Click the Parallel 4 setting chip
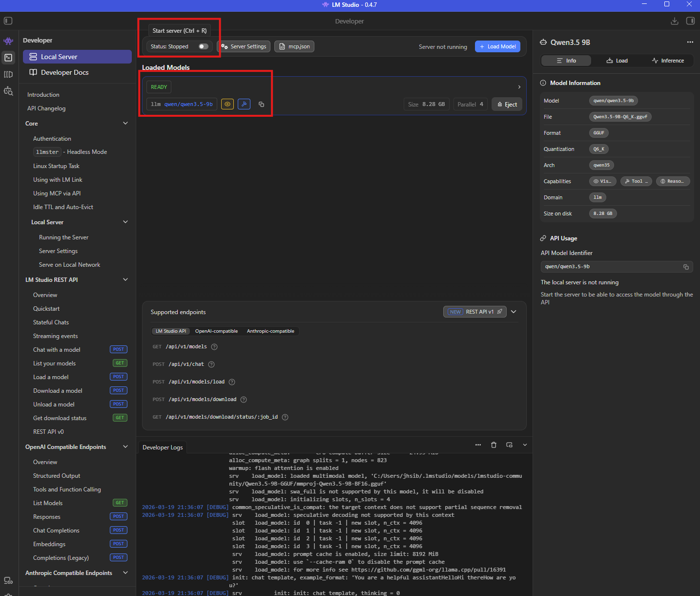This screenshot has width=700, height=596. [x=471, y=105]
